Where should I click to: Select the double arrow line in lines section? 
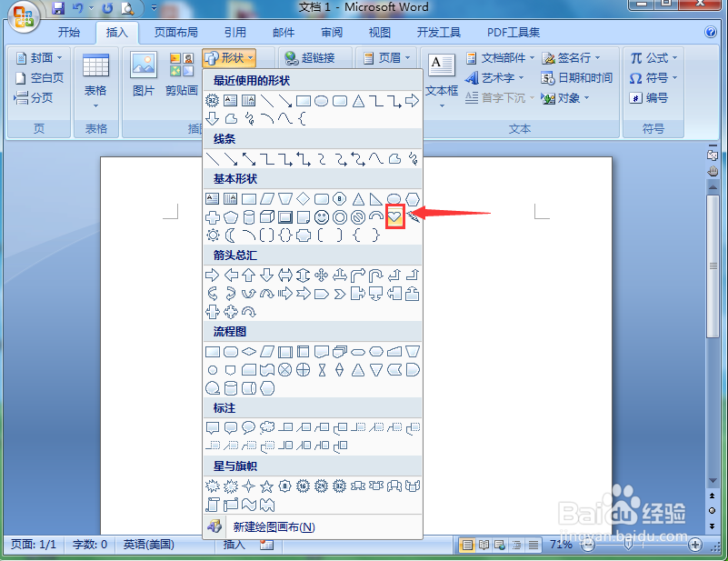tap(249, 159)
